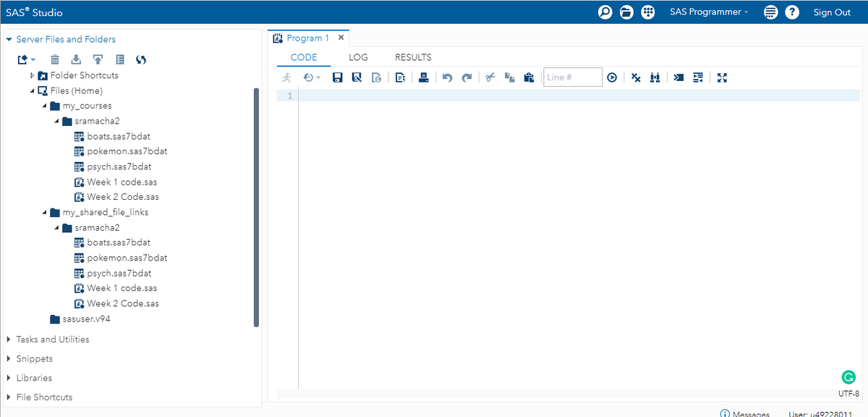Open the help question mark menu
The height and width of the screenshot is (417, 868).
(x=792, y=12)
